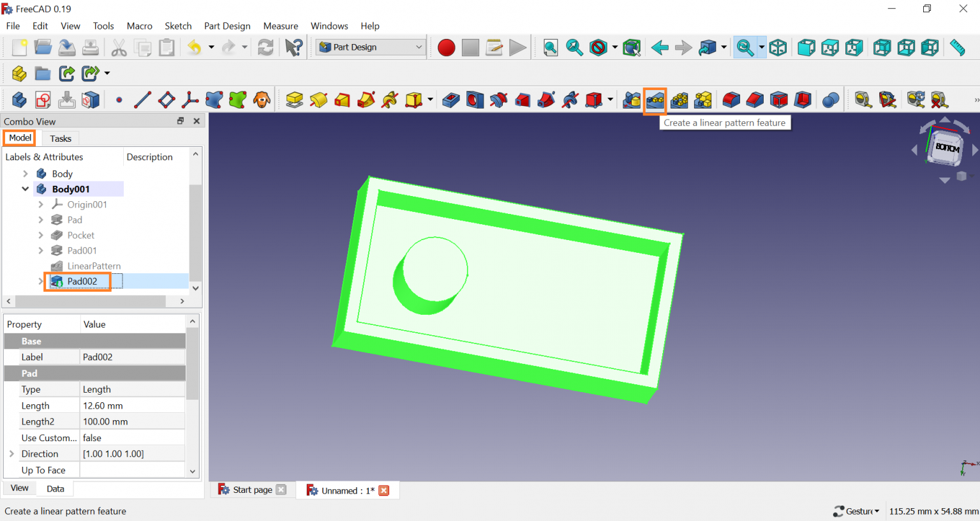980x521 pixels.
Task: Open the Sketch menu
Action: pos(178,26)
